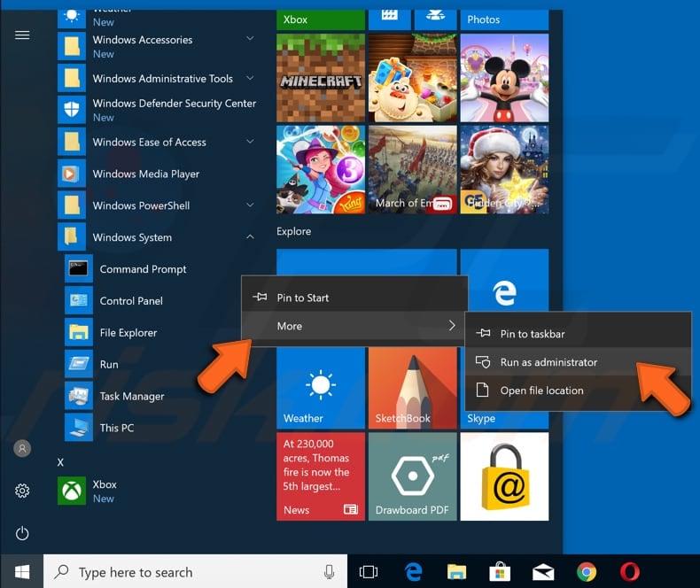The image size is (700, 588).
Task: Click the Explore group heading
Action: (294, 231)
